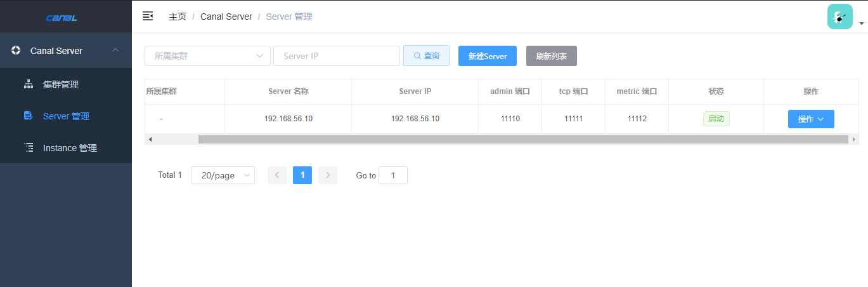Click the tcp 端口 column header
868x287 pixels.
(x=574, y=91)
